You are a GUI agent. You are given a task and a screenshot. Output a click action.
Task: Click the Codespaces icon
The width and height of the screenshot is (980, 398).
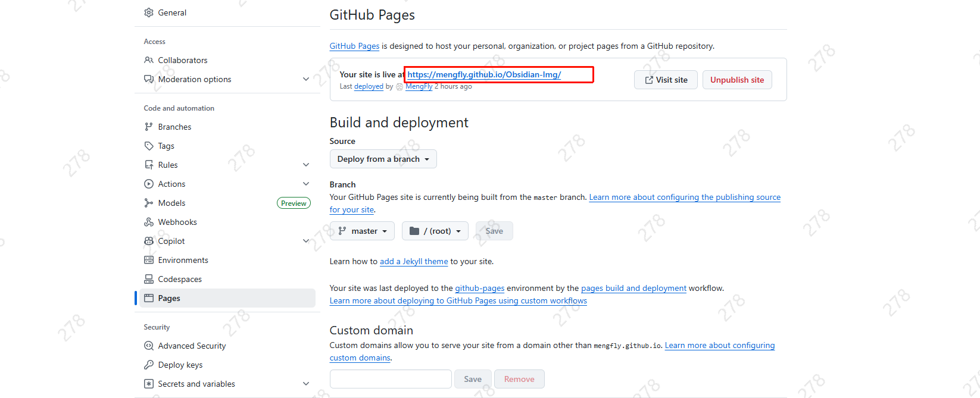pyautogui.click(x=149, y=279)
